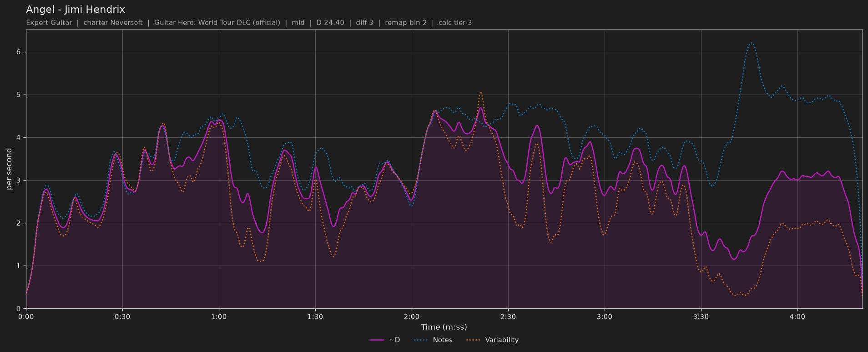Click the 0:30 x-axis tick label

[x=122, y=317]
